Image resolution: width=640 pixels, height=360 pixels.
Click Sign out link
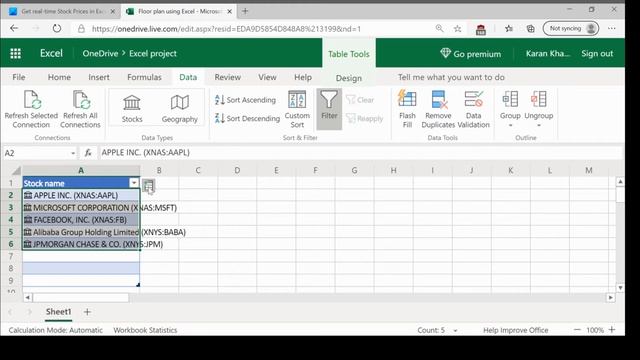pyautogui.click(x=597, y=53)
